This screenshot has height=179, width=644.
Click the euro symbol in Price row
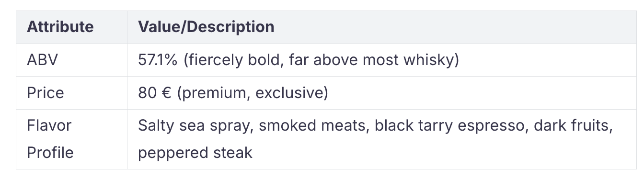tap(166, 92)
